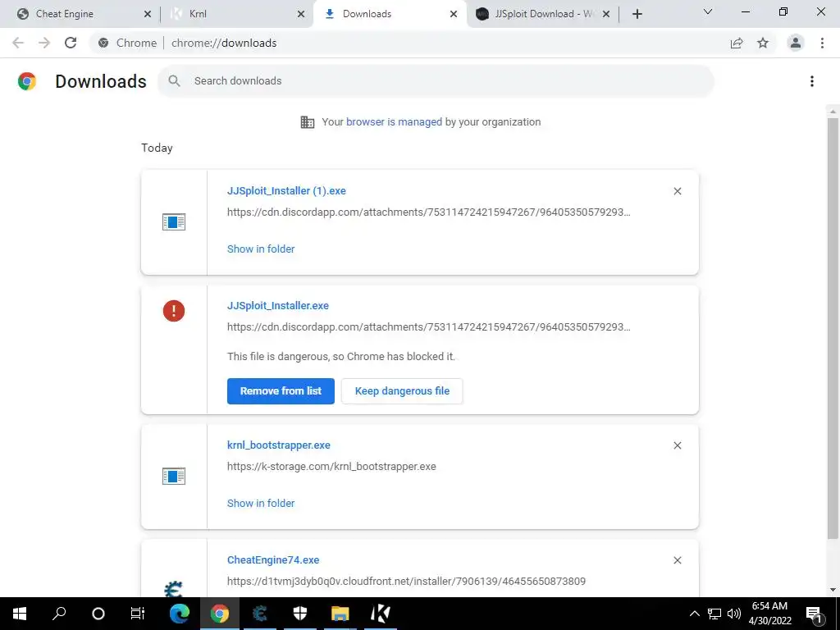840x630 pixels.
Task: Click the Search downloads field
Action: pyautogui.click(x=435, y=81)
